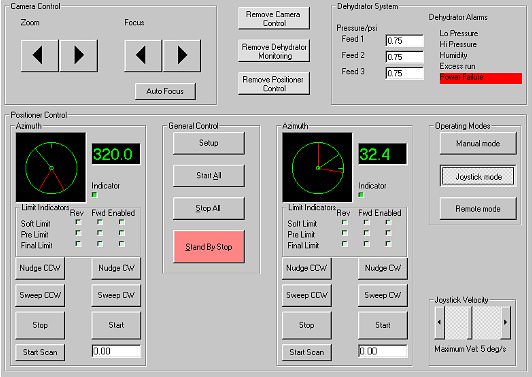The width and height of the screenshot is (532, 377).
Task: Toggle right Pre Limit Fwd checkbox
Action: coord(366,233)
